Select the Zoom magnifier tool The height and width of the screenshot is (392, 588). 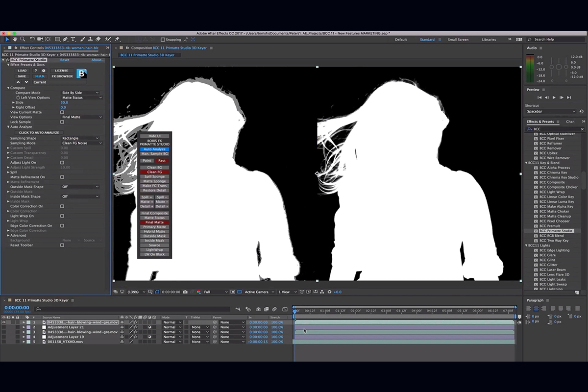[23, 39]
